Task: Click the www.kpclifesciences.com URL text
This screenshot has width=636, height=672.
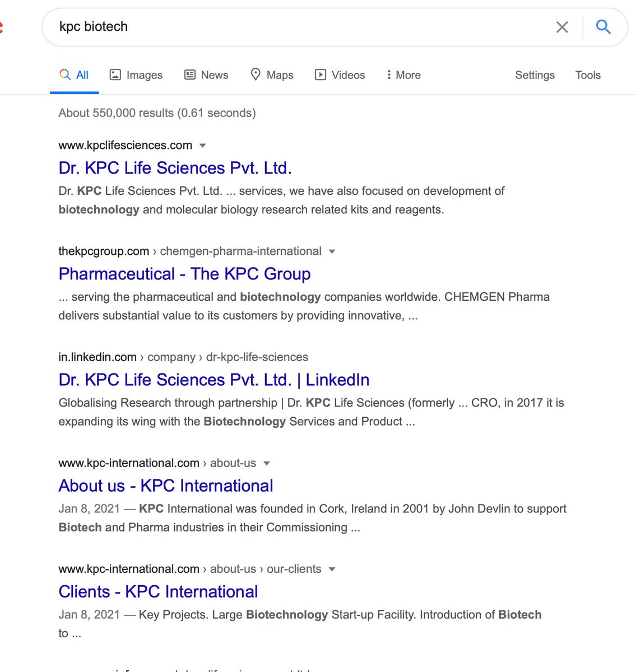Action: point(125,146)
